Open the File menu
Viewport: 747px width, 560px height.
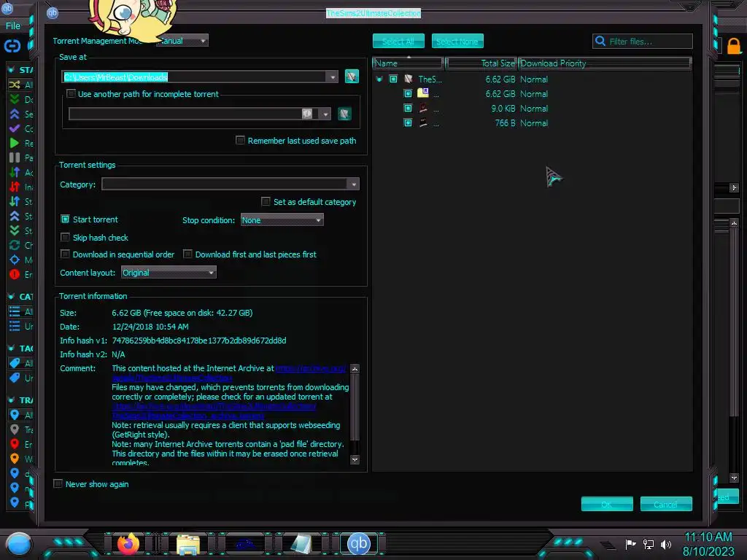pos(13,26)
